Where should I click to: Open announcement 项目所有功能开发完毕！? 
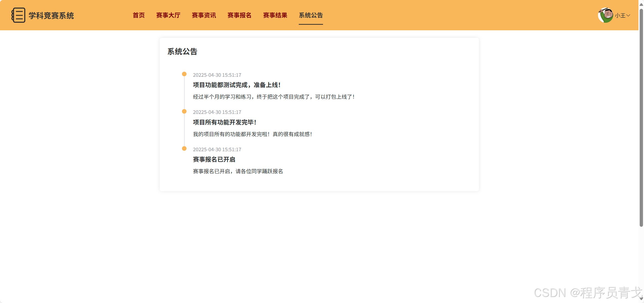(x=224, y=122)
